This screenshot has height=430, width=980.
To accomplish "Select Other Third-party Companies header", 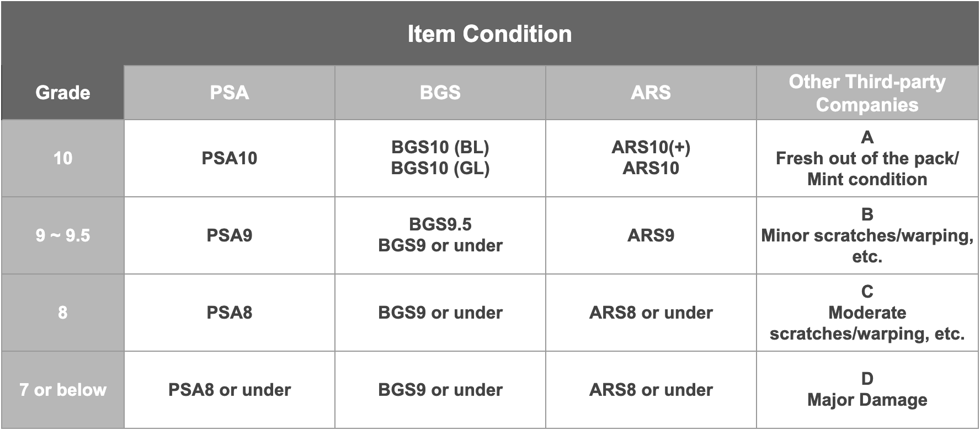I will coord(867,93).
